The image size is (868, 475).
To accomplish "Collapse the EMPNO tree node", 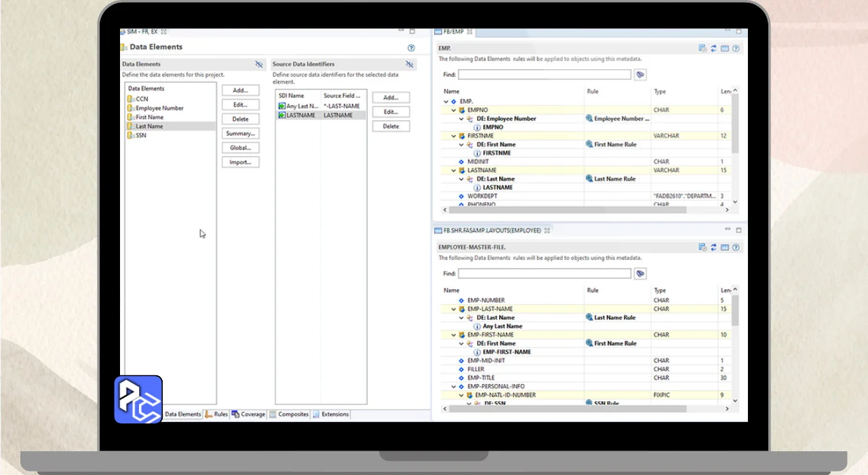I will coord(454,110).
